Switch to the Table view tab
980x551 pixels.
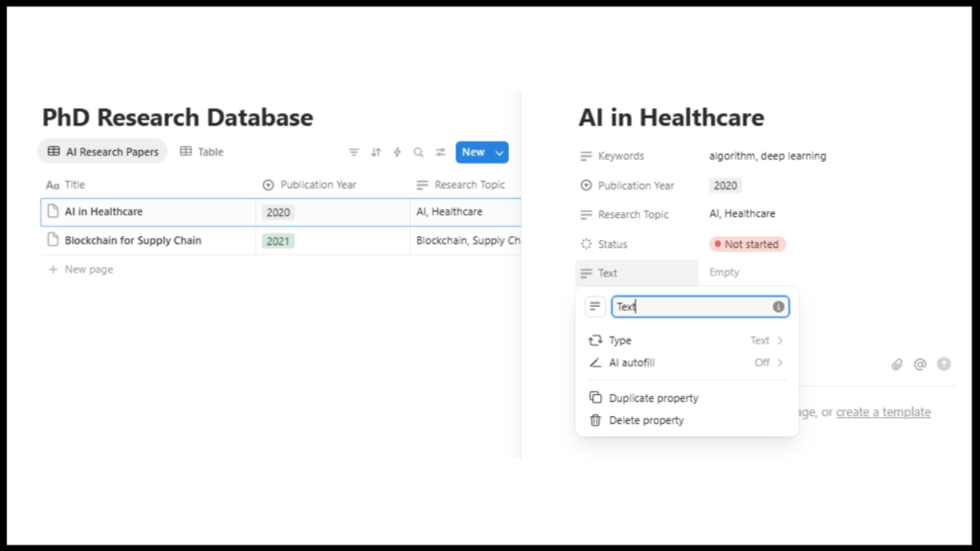click(202, 152)
